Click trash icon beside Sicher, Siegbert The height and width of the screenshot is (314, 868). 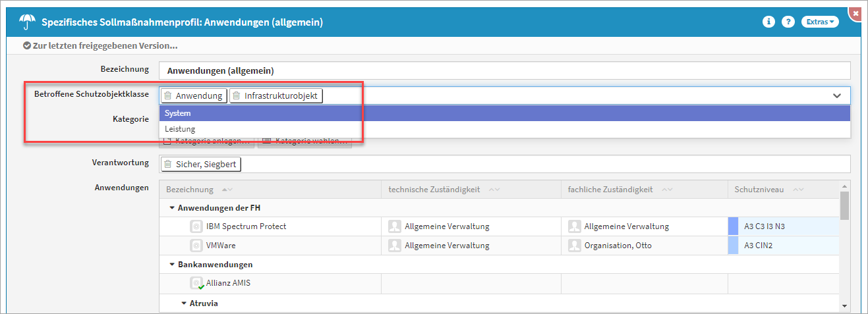[x=168, y=164]
